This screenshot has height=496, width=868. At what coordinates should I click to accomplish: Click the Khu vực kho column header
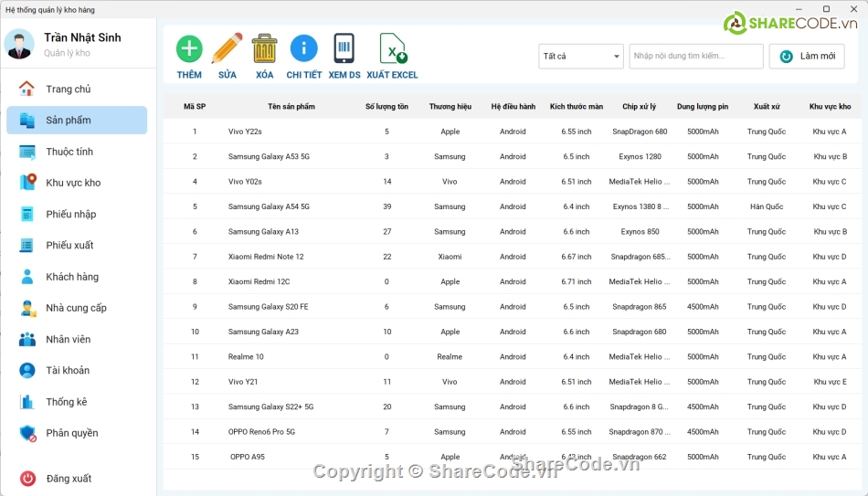click(830, 106)
